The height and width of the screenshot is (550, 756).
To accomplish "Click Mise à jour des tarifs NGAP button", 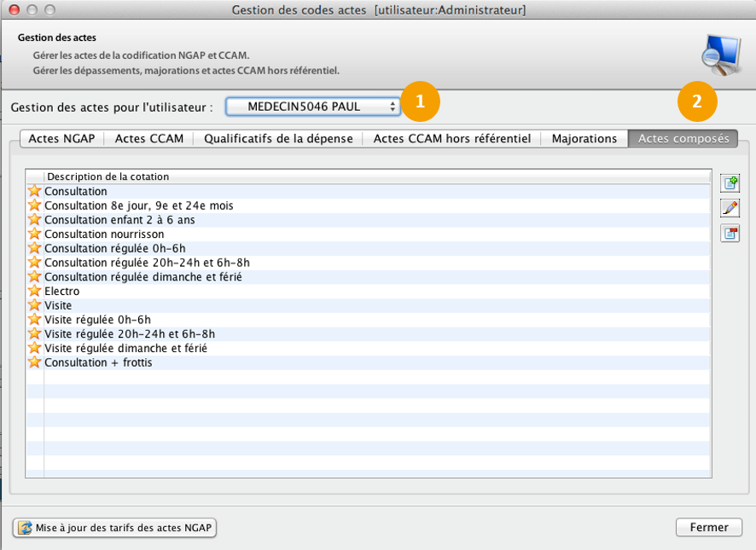I will click(x=115, y=528).
